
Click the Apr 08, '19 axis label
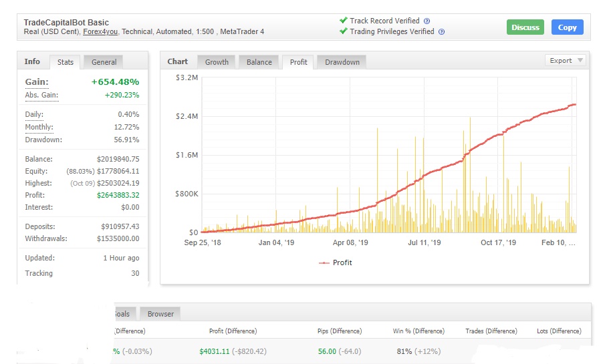point(350,242)
